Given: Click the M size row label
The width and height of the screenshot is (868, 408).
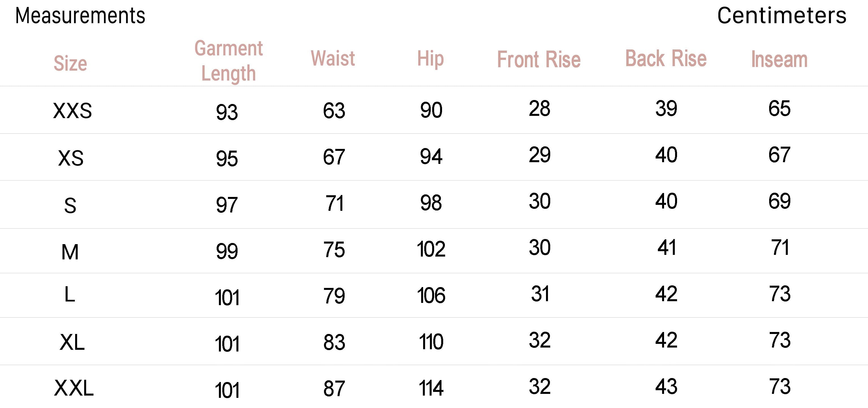Looking at the screenshot, I should click(x=70, y=252).
